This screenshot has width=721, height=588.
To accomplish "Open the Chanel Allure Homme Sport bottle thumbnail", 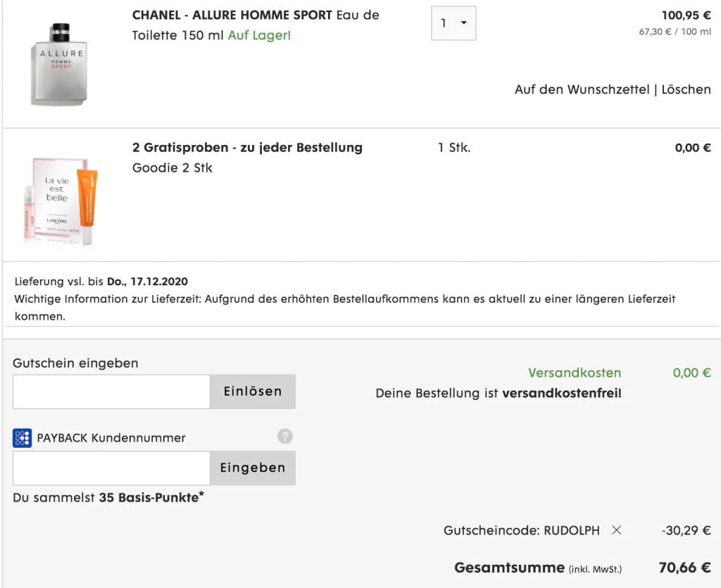I will (x=60, y=64).
